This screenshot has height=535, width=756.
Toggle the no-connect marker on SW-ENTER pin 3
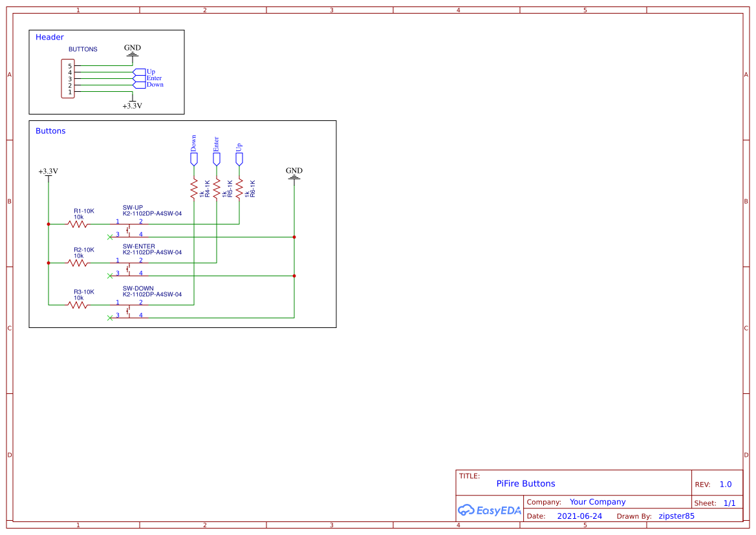[110, 275]
